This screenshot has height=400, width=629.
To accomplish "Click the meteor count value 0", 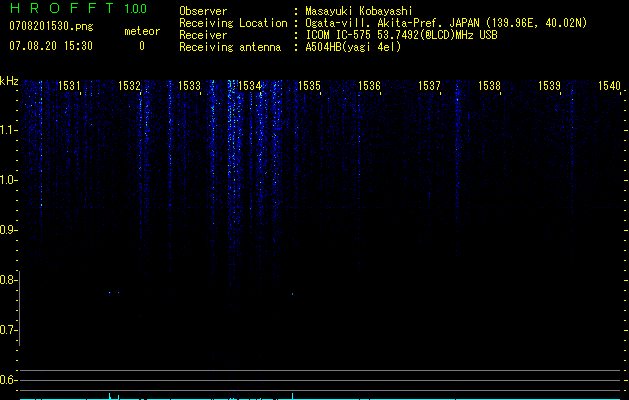I will [x=142, y=46].
